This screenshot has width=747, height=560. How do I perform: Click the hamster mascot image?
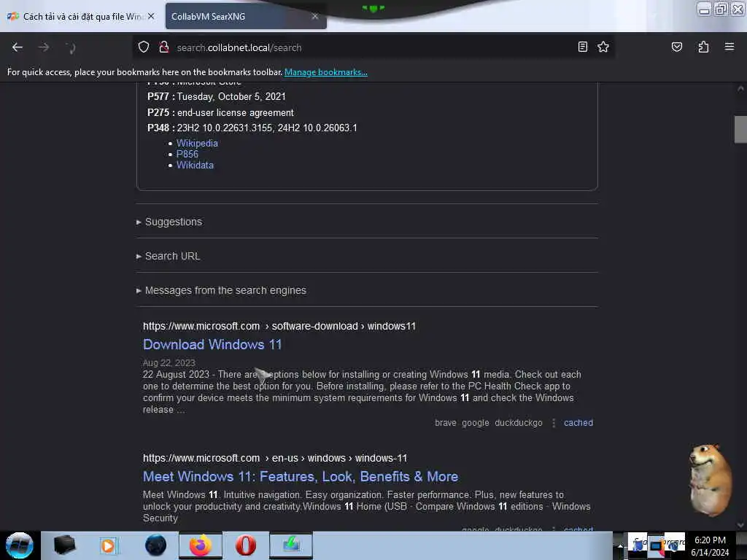[x=710, y=480]
